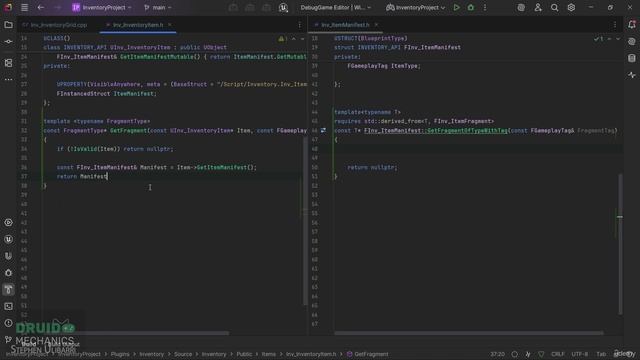The width and height of the screenshot is (640, 360).
Task: Change the Tab indent setting
Action: pos(601,354)
